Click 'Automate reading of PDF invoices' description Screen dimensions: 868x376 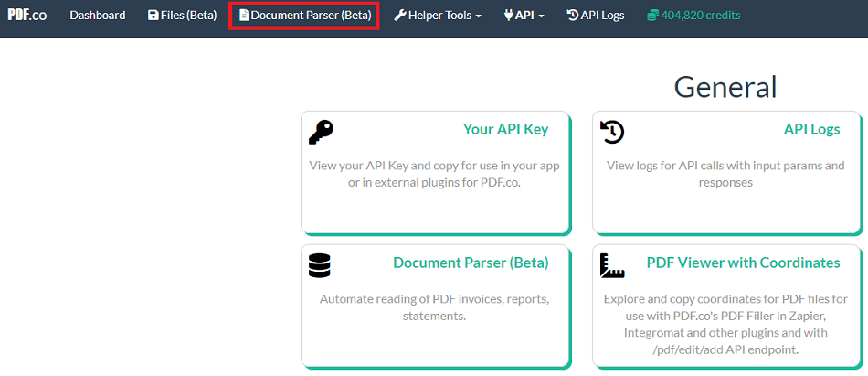pos(435,307)
